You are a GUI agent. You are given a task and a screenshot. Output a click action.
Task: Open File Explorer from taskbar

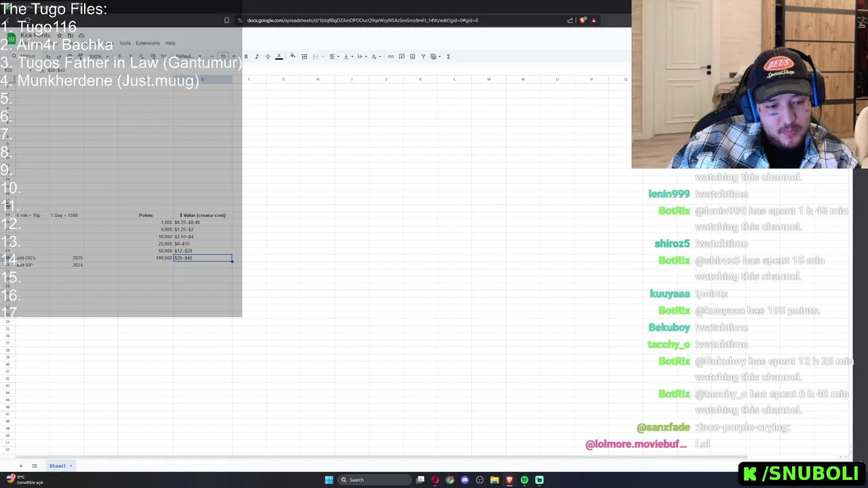pos(494,480)
